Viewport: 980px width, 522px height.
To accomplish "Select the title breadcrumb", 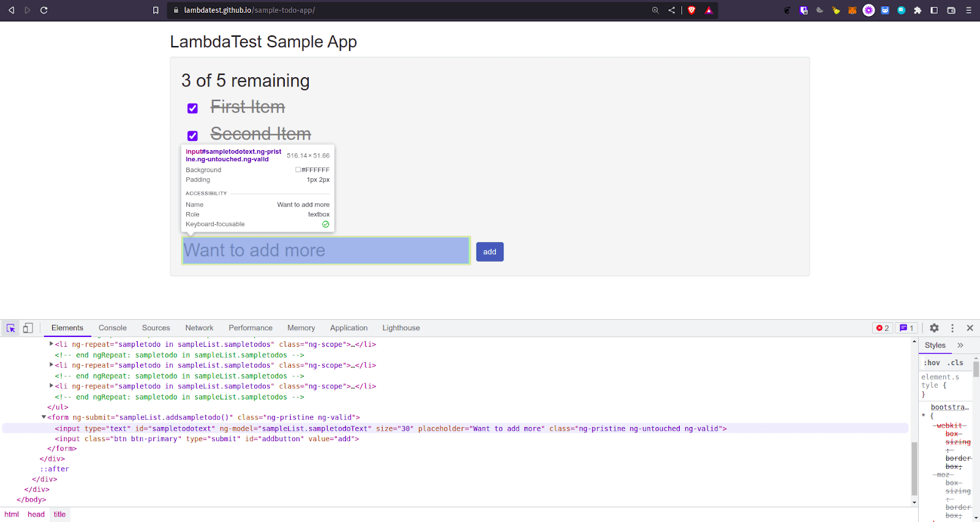I will (x=59, y=515).
